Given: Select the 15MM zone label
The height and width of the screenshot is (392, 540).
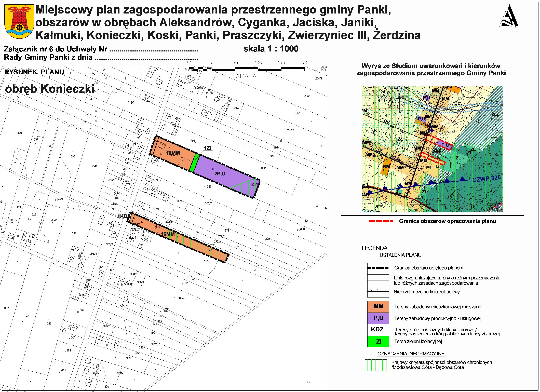Looking at the screenshot, I should pyautogui.click(x=173, y=153).
